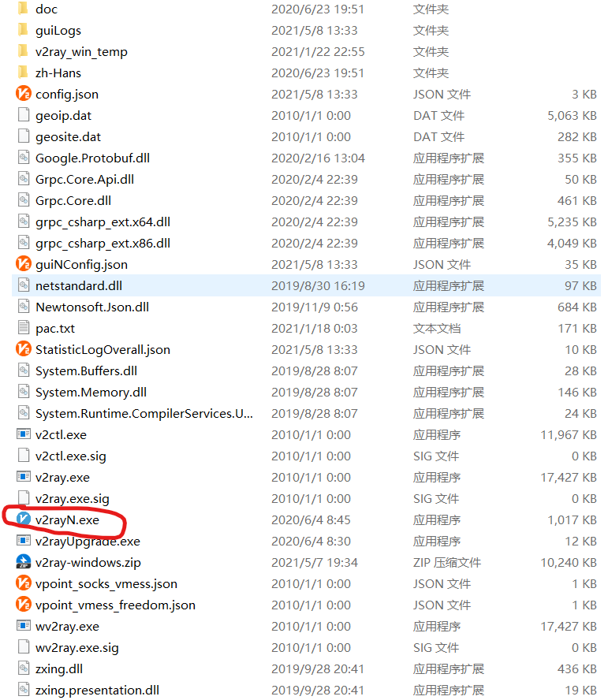The height and width of the screenshot is (700, 608).
Task: Click the guiLogs folder icon
Action: click(23, 30)
